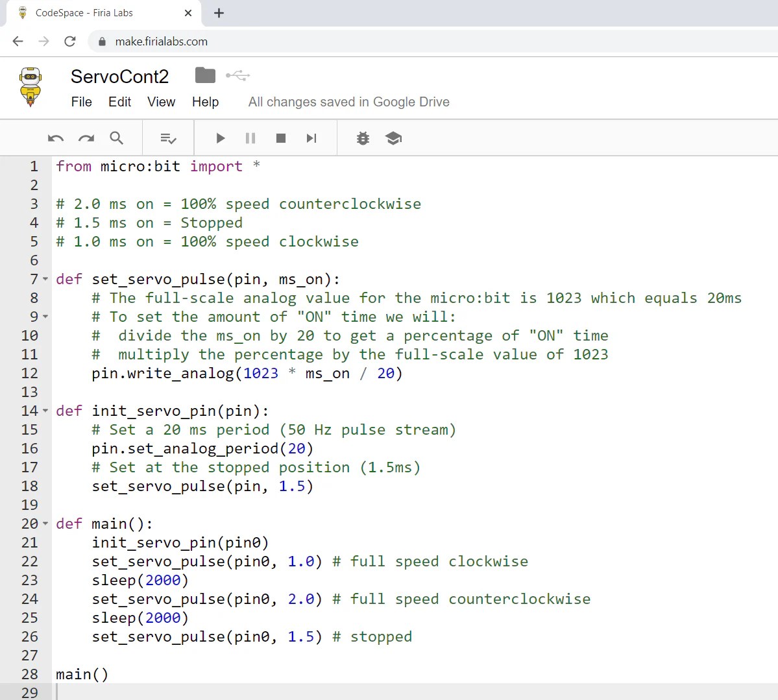Connect a device via the USB icon
This screenshot has width=778, height=700.
point(237,75)
